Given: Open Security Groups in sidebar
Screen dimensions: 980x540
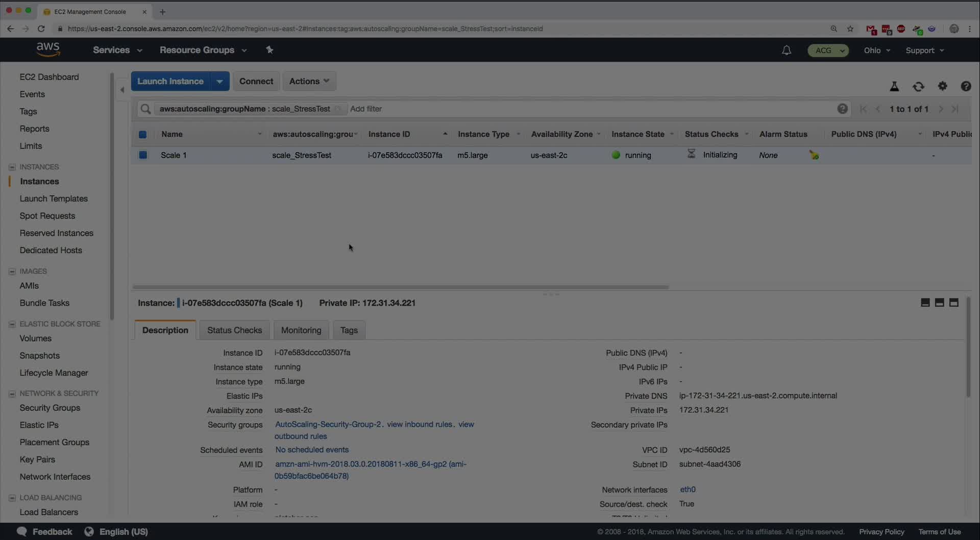Looking at the screenshot, I should (50, 408).
